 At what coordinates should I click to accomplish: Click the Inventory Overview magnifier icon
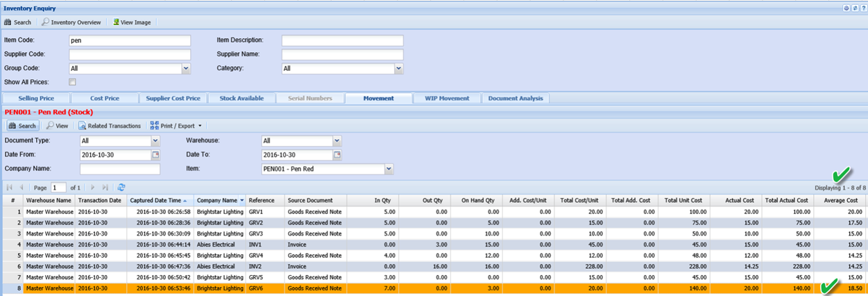click(x=46, y=22)
